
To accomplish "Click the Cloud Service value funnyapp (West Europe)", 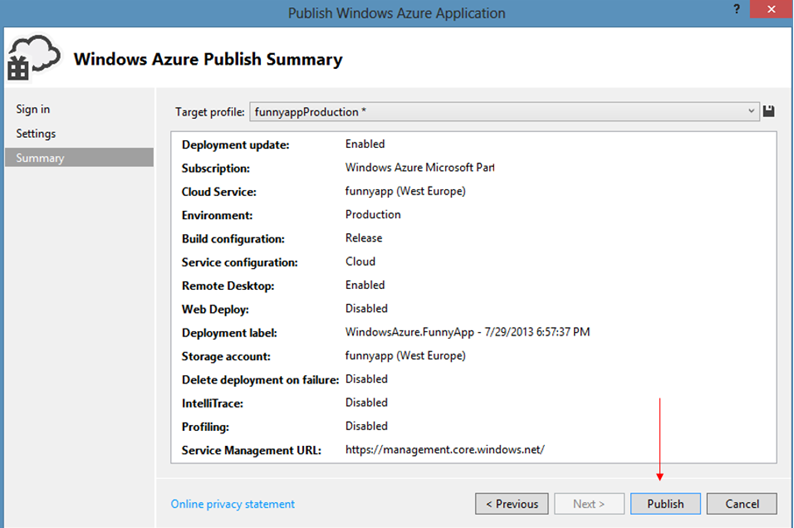I will (405, 191).
